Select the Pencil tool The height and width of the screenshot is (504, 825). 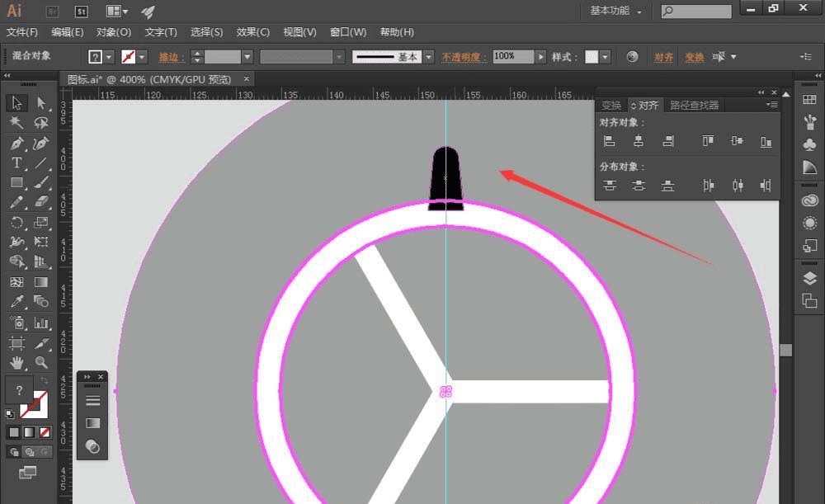[x=16, y=203]
